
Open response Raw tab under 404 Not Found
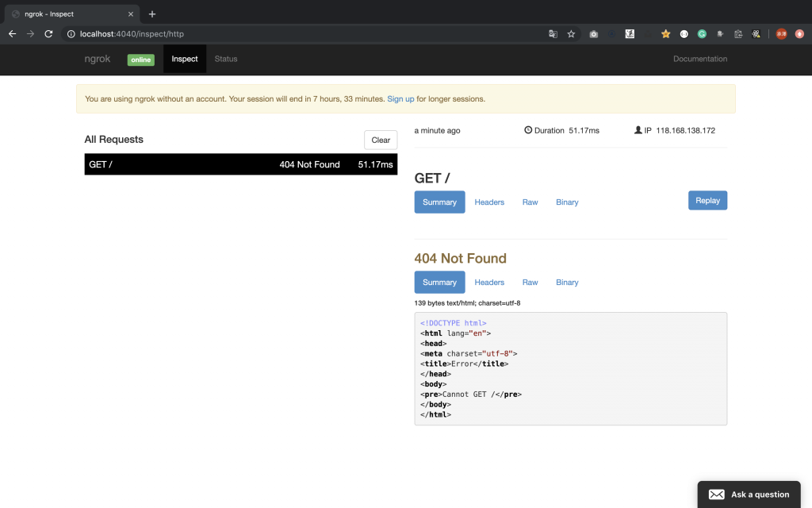click(x=530, y=282)
